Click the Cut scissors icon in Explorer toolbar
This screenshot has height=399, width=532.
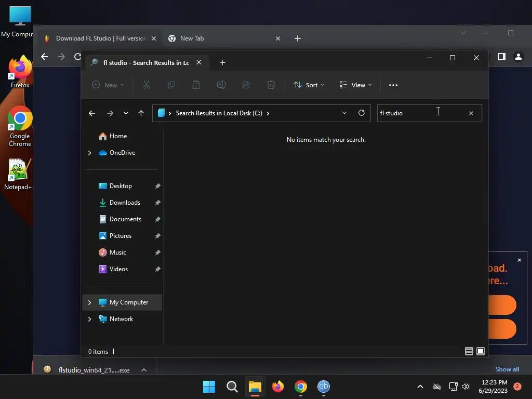[146, 85]
